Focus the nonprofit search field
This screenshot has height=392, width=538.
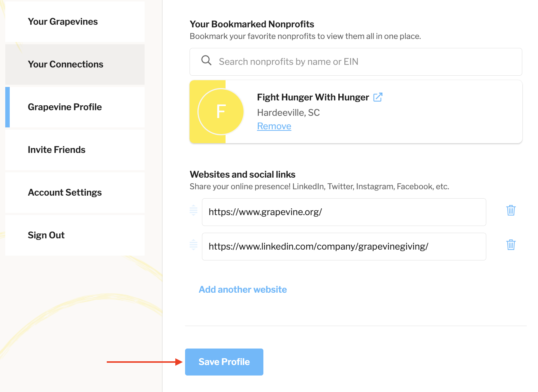pyautogui.click(x=360, y=62)
